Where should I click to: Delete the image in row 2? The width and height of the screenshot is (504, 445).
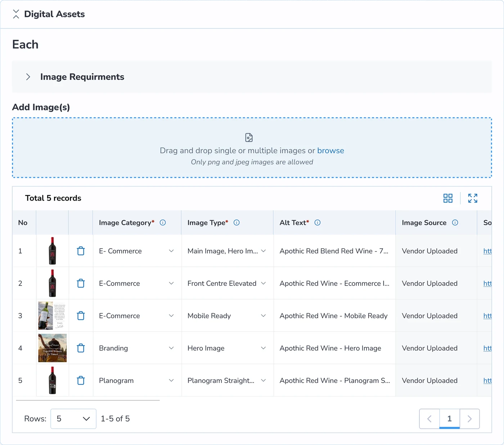(81, 283)
